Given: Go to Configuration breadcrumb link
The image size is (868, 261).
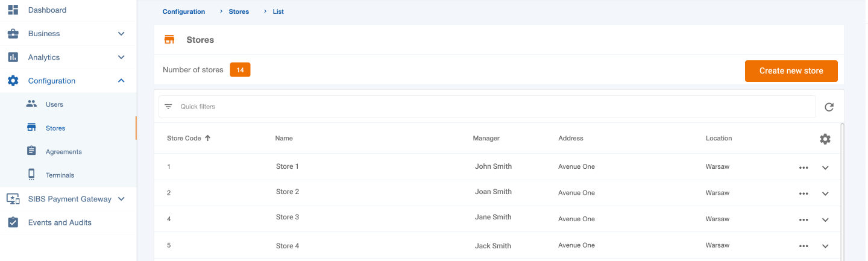Looking at the screenshot, I should pyautogui.click(x=183, y=11).
